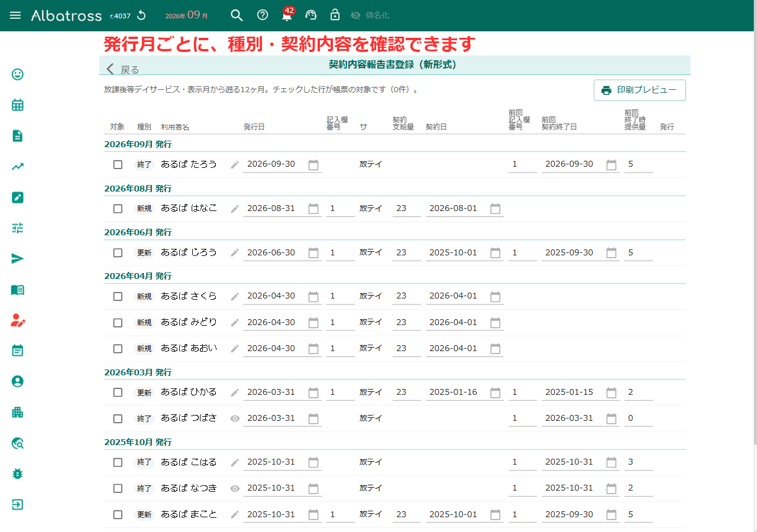Open the open book sidebar icon
757x532 pixels.
pos(18,290)
